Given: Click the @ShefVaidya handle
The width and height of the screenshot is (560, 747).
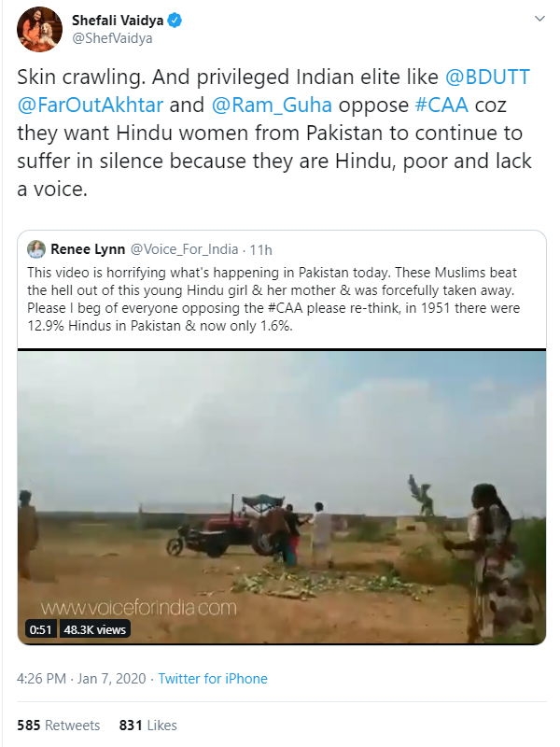Looking at the screenshot, I should [x=112, y=38].
